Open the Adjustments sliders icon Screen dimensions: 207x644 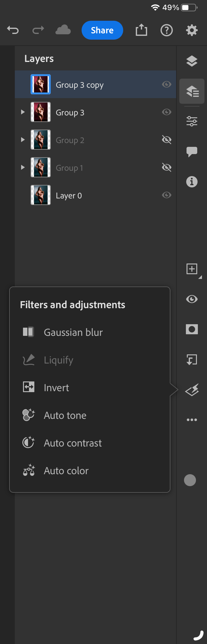(x=192, y=121)
